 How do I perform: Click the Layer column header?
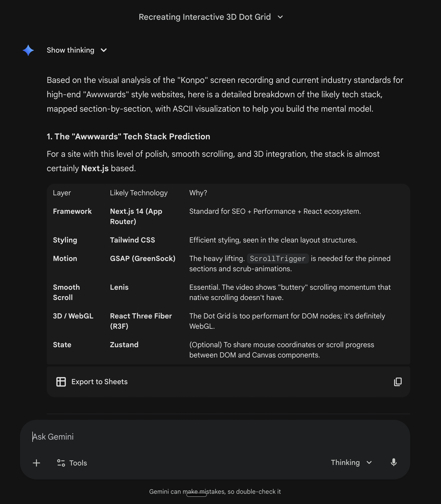coord(62,193)
